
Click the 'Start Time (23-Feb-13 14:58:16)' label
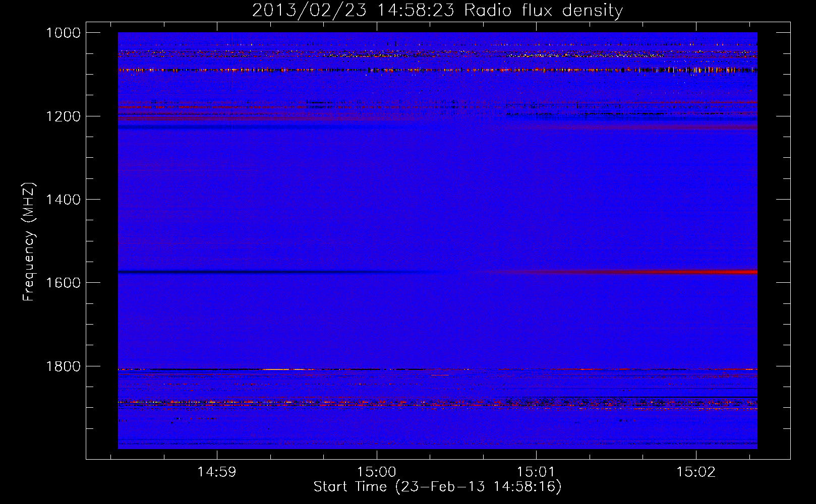tap(437, 487)
